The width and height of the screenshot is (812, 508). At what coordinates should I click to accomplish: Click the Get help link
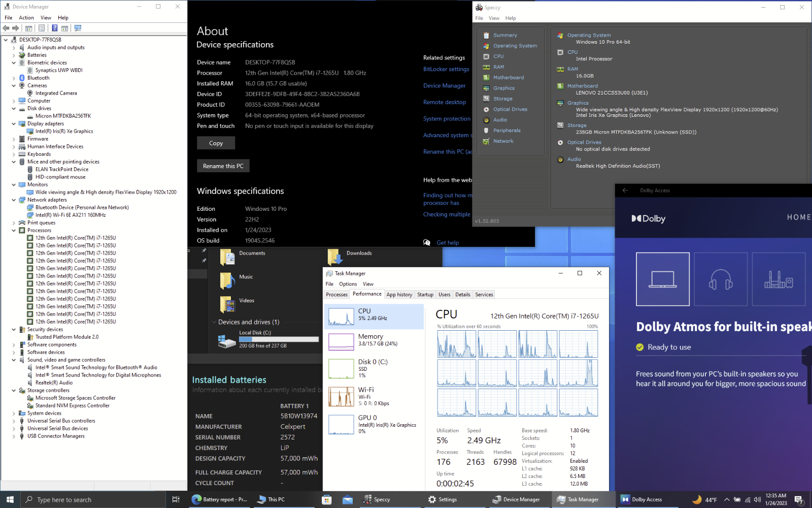coord(448,243)
